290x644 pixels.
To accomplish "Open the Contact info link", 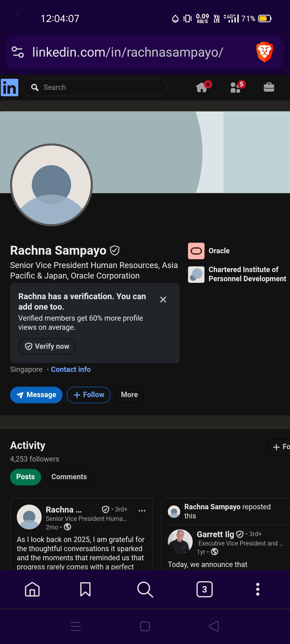I will [x=71, y=369].
